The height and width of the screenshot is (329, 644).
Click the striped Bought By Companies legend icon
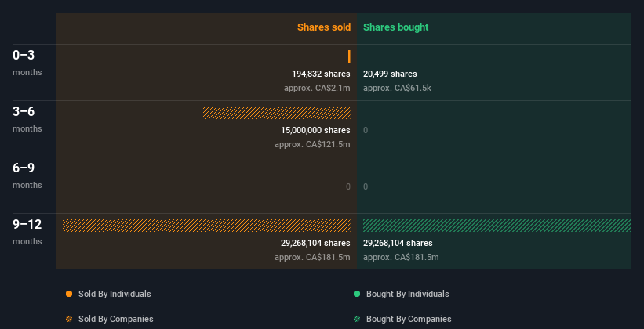tap(357, 319)
